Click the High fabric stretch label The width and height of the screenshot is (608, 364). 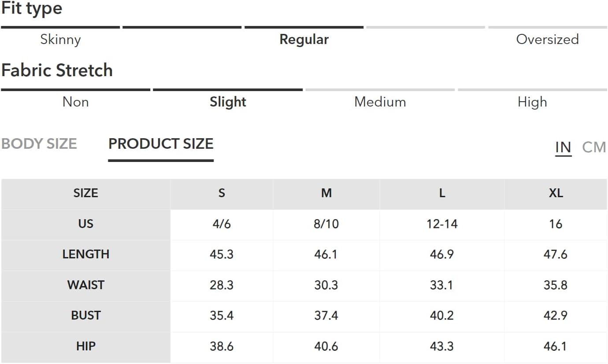click(x=532, y=102)
